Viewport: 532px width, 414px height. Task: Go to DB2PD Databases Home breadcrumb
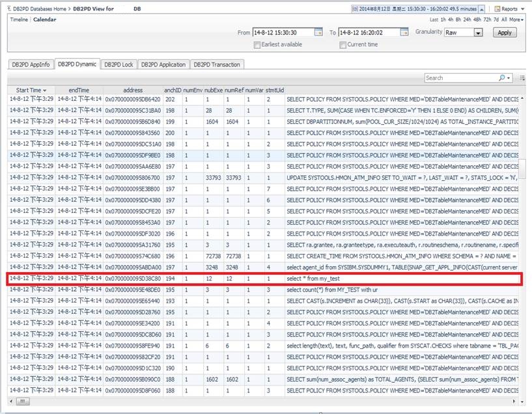tap(39, 9)
